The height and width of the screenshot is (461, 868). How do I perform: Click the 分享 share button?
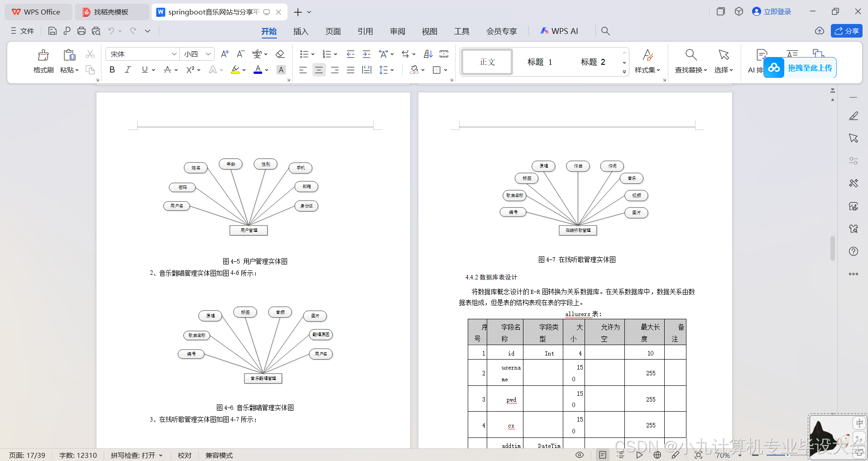(x=846, y=31)
